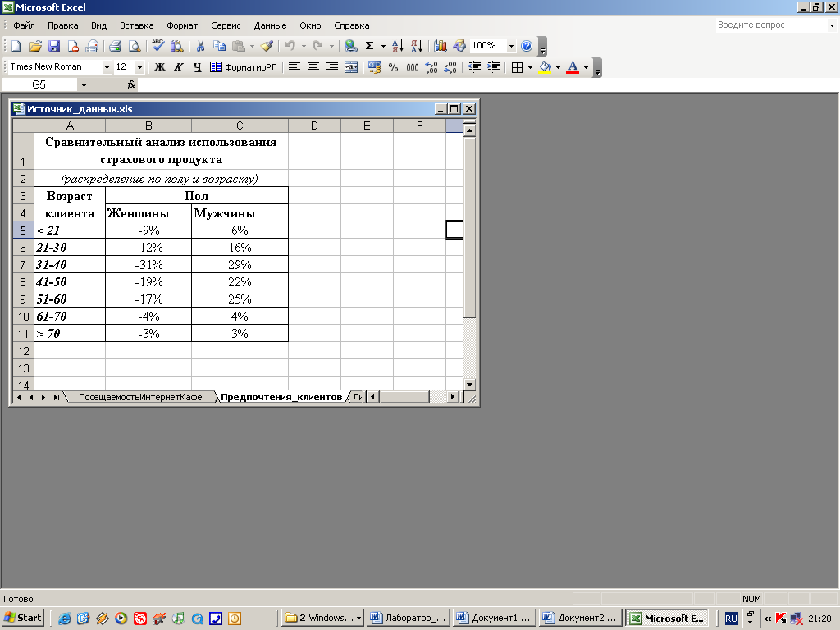Apply yellow fill color bucket
Image resolution: width=840 pixels, height=630 pixels.
click(x=546, y=67)
